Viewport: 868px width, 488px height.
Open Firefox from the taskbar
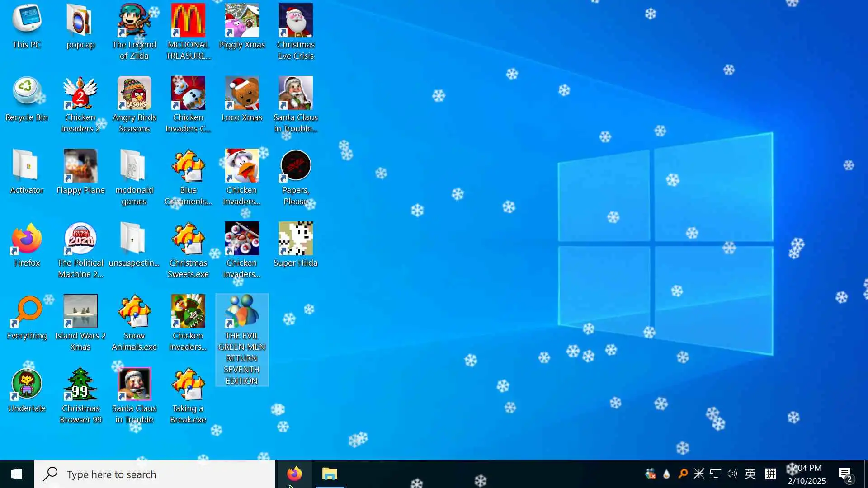[294, 474]
